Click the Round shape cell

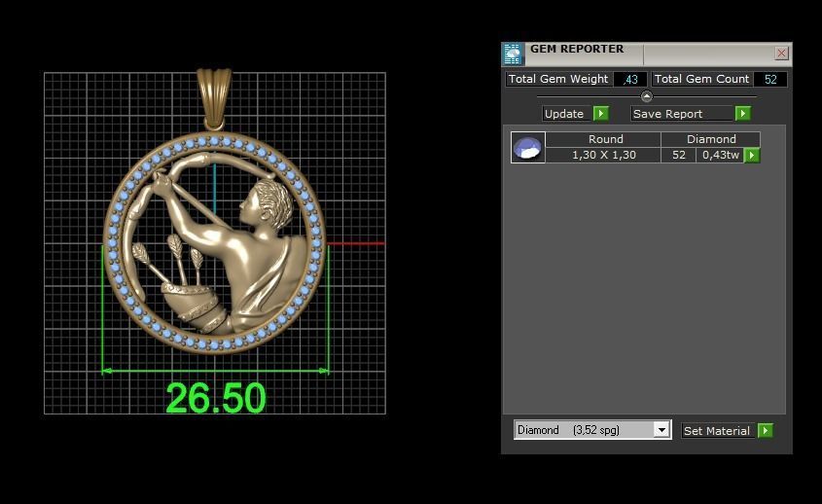click(605, 139)
